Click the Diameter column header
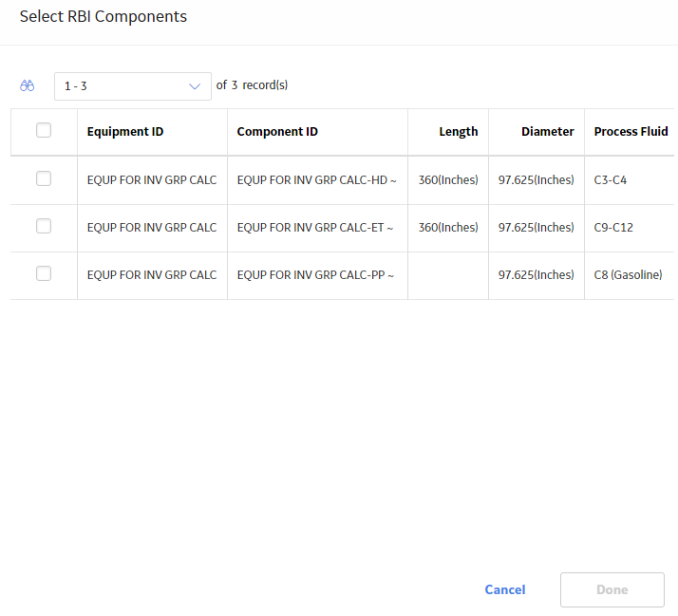 [x=547, y=131]
